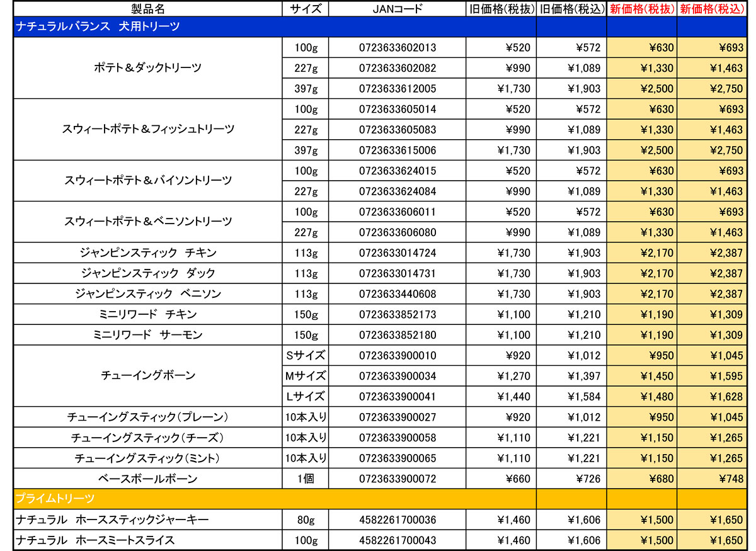Click JAN code 0723633900027
This screenshot has width=756, height=551.
(x=398, y=417)
